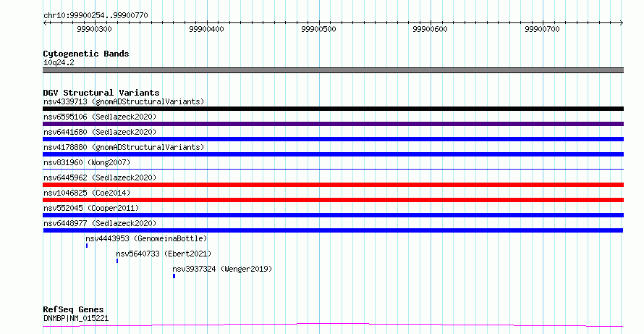Click ruler position 99900500

(318, 29)
